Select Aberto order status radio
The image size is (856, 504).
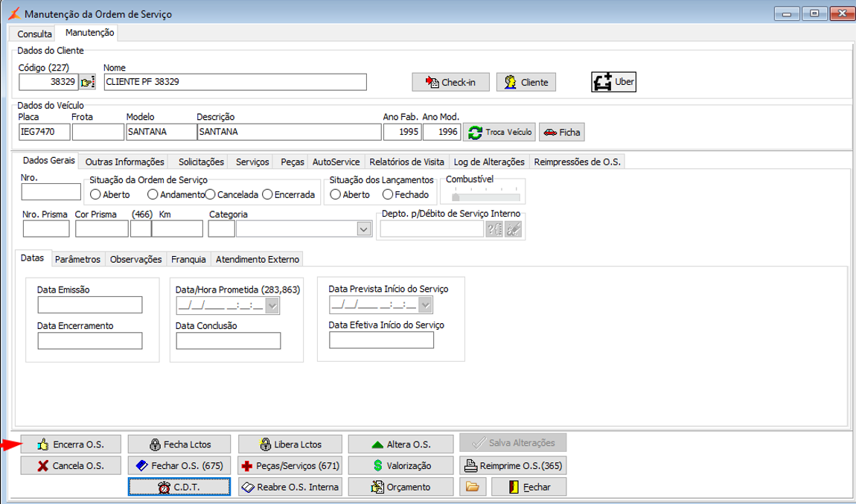pos(95,194)
